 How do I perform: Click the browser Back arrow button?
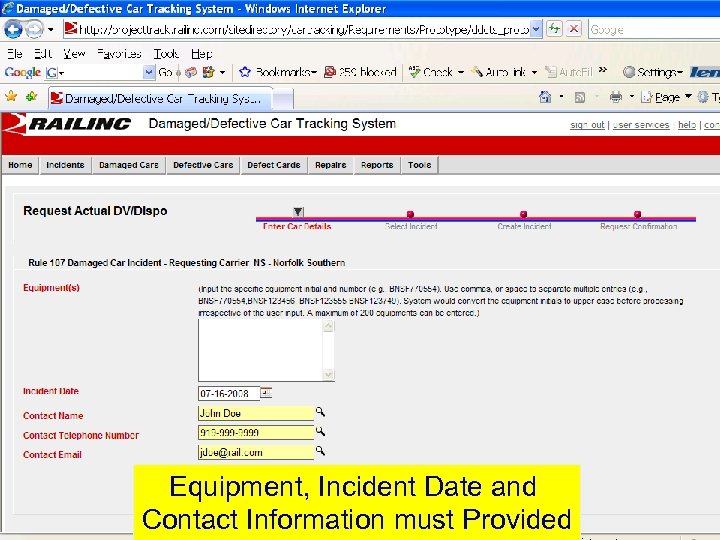click(x=13, y=30)
